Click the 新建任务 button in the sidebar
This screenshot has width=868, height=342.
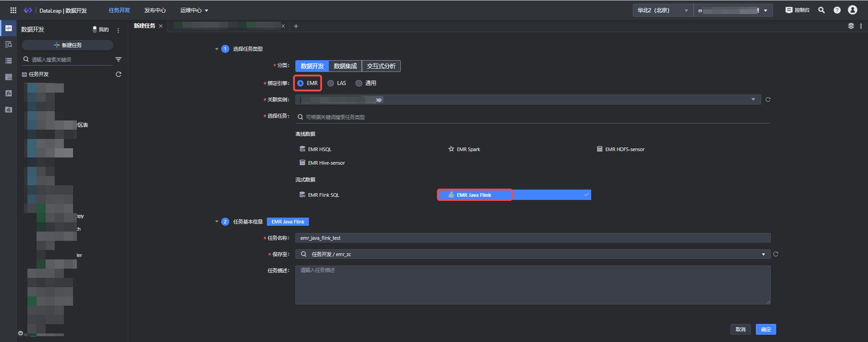pyautogui.click(x=67, y=45)
